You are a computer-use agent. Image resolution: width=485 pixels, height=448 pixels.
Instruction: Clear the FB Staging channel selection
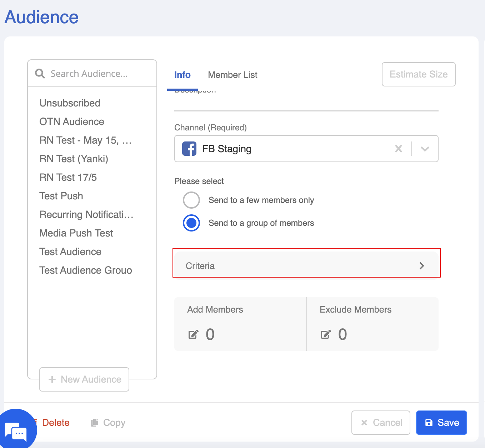399,149
